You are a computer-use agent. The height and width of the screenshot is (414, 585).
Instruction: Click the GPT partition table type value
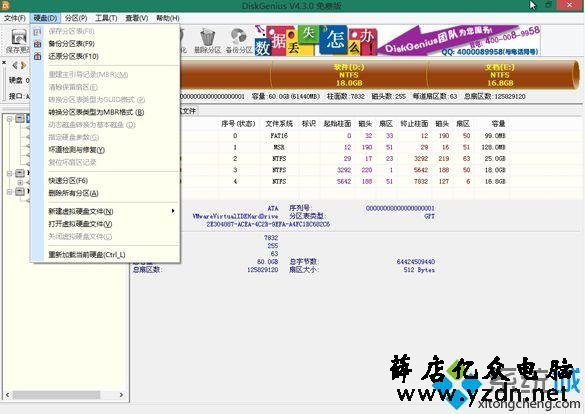coord(429,216)
